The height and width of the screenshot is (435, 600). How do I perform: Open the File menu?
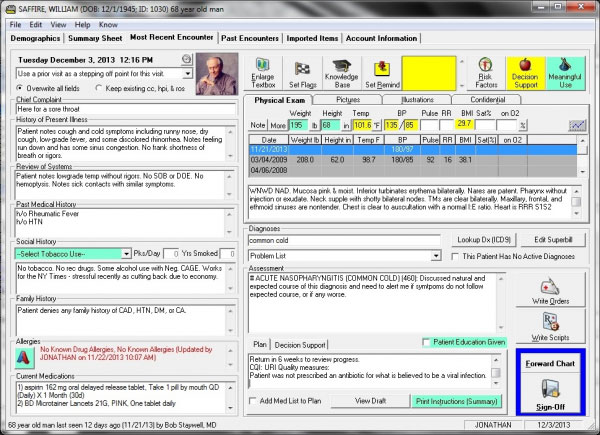tap(15, 25)
